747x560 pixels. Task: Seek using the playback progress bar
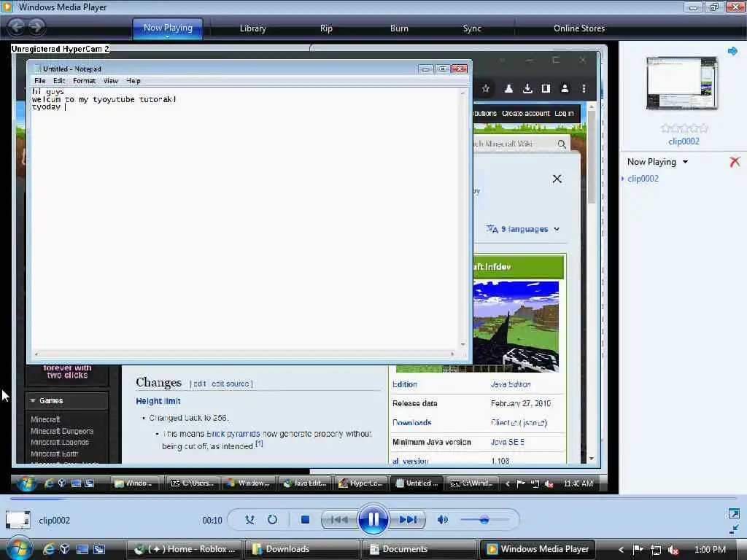(373, 499)
